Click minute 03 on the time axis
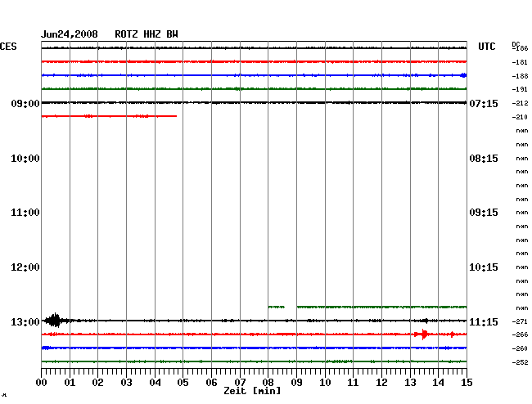The width and height of the screenshot is (532, 404). (127, 382)
